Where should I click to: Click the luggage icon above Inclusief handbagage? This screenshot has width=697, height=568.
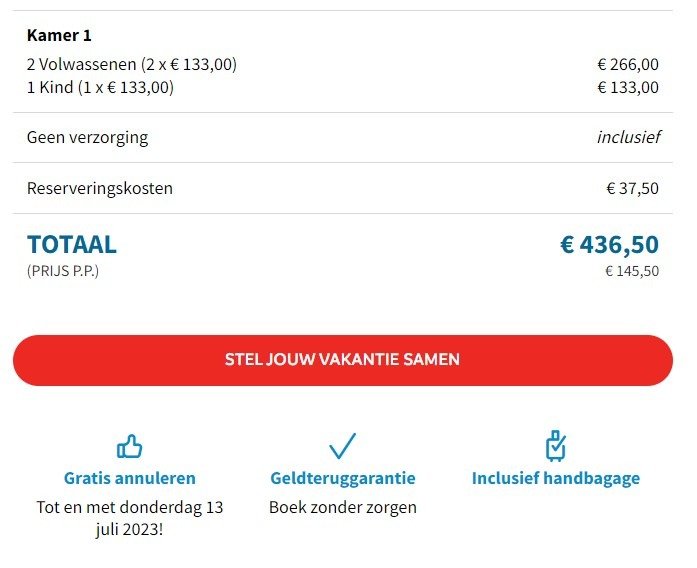[x=555, y=445]
